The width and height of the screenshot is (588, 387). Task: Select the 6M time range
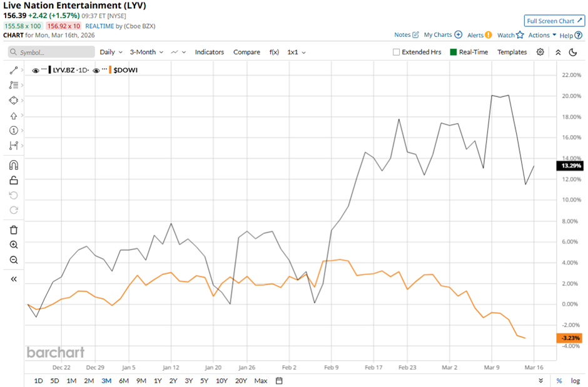[x=124, y=381]
